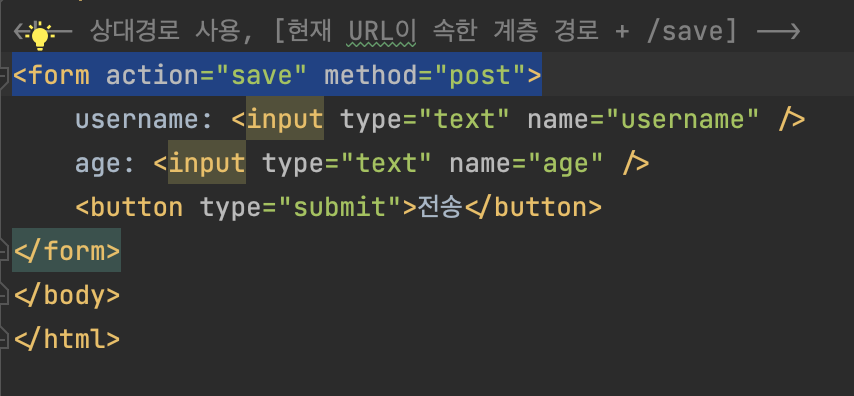
Task: Click the closing </body> tag
Action: click(66, 295)
